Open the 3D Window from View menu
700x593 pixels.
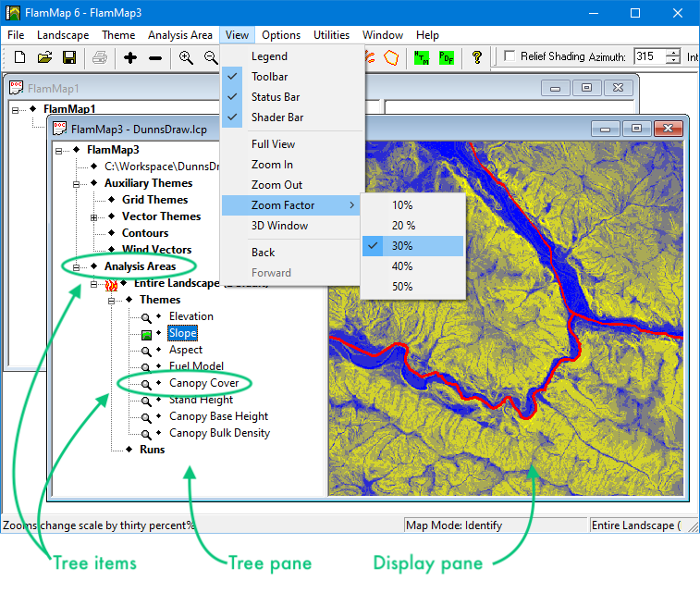coord(290,226)
